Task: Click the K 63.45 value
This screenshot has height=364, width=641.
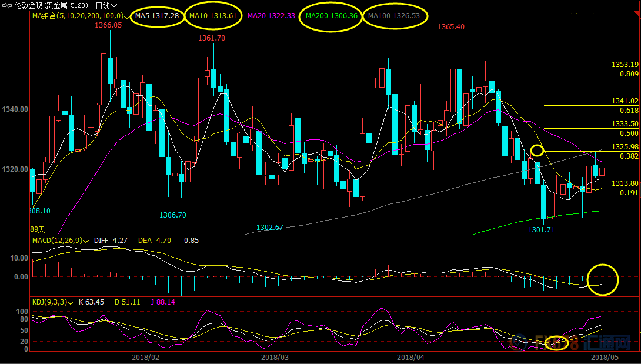Action: tap(91, 302)
